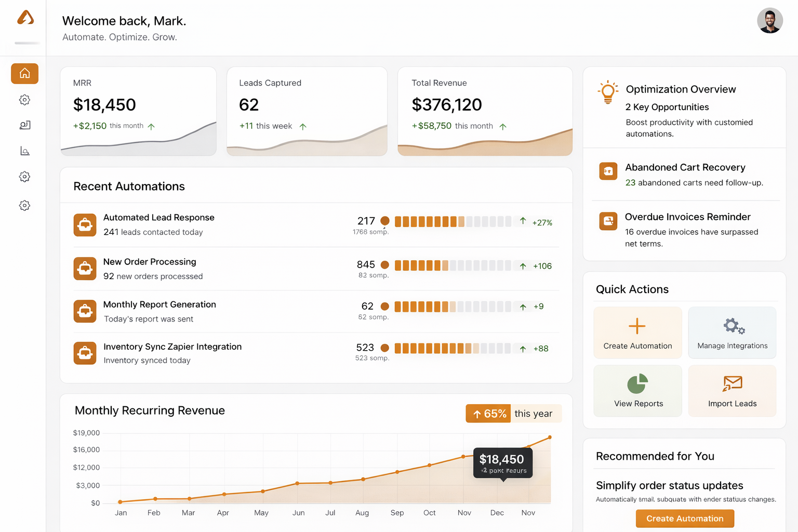Click the Inventory Sync Zapier Integration icon

pyautogui.click(x=85, y=353)
